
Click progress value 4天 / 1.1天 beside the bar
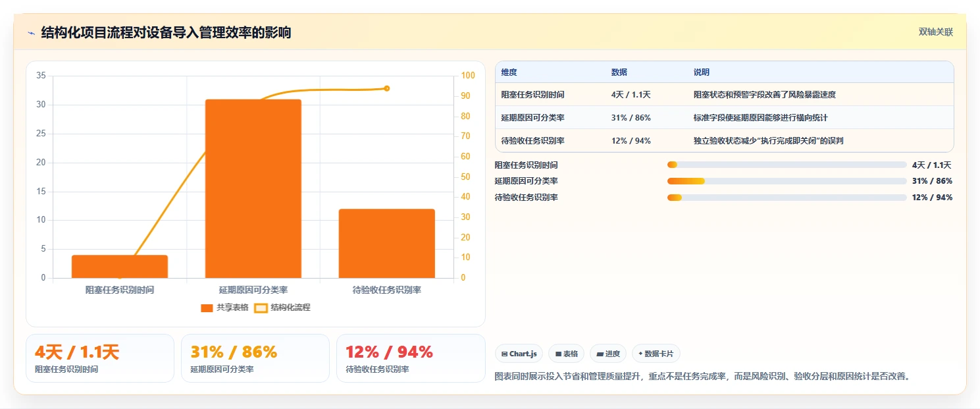click(932, 165)
